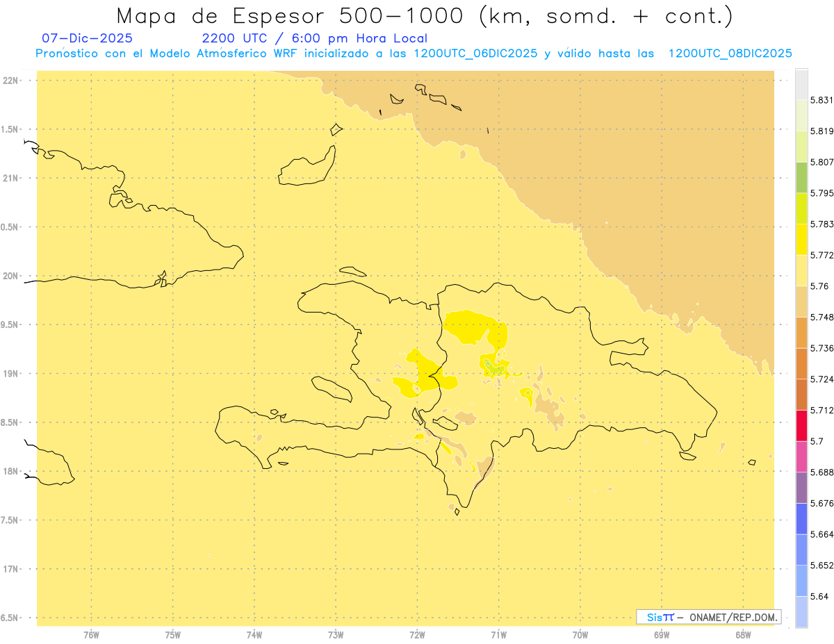The width and height of the screenshot is (834, 644).
Task: Click the 72W longitude axis label
Action: coord(418,634)
